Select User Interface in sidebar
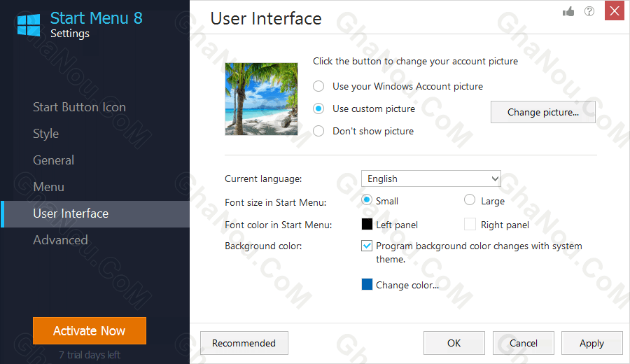Image resolution: width=630 pixels, height=364 pixels. click(x=95, y=213)
